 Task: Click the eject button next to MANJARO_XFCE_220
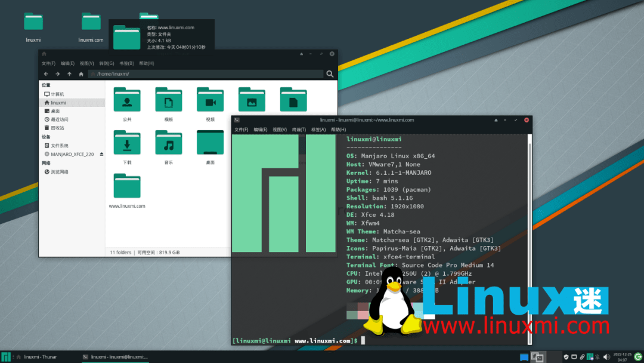click(101, 153)
